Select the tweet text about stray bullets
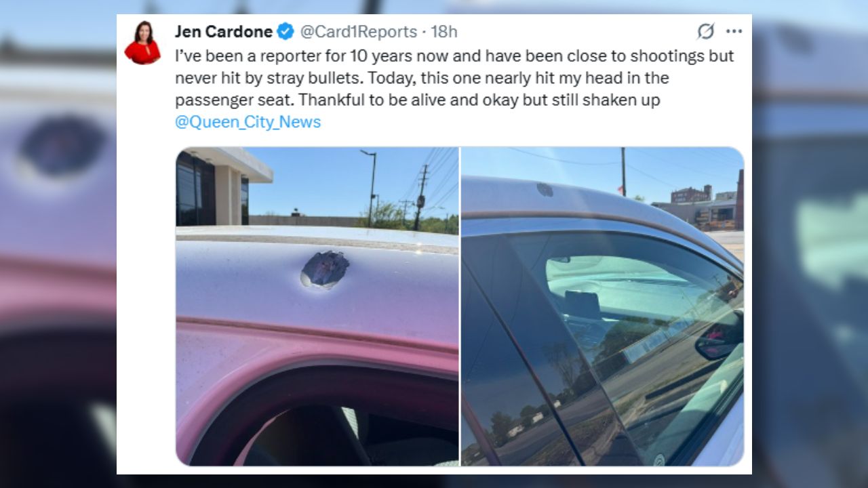This screenshot has height=488, width=868. point(454,78)
